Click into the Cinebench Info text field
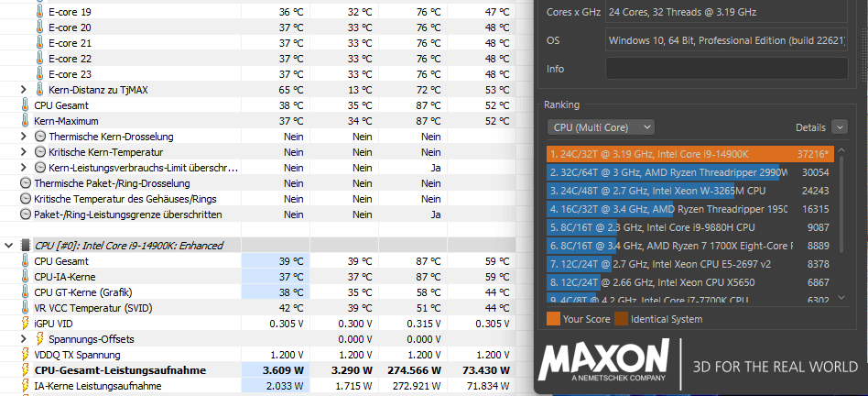868x396 pixels. pyautogui.click(x=726, y=69)
